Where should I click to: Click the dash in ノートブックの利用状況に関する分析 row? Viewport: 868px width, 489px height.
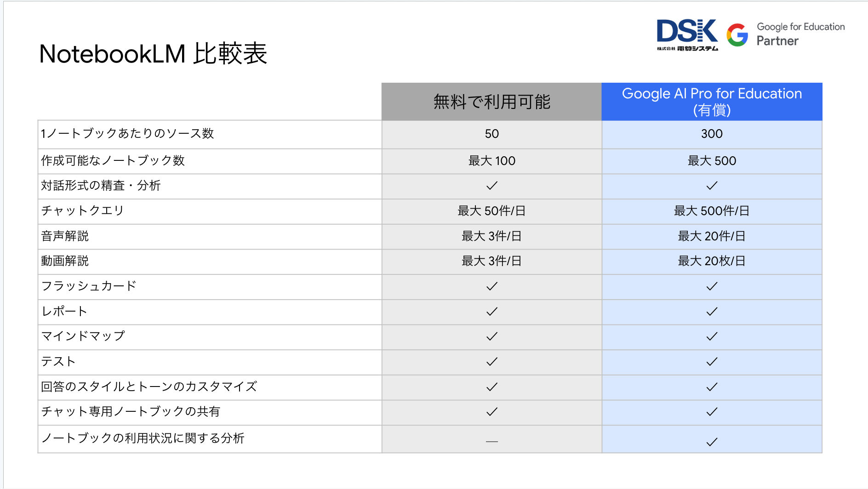(491, 442)
